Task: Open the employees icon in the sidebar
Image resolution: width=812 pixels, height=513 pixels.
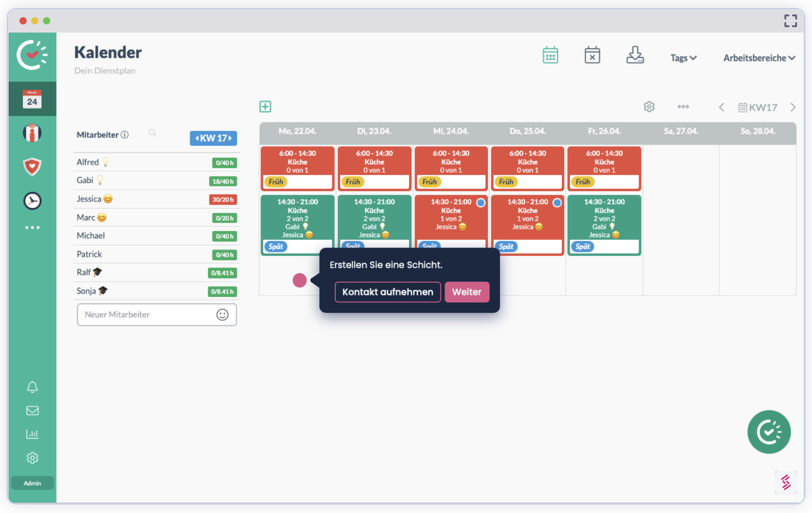Action: tap(32, 133)
